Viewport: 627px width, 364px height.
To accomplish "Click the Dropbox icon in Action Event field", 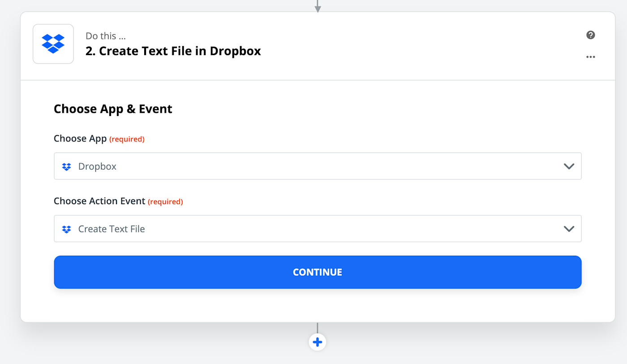I will pos(67,229).
